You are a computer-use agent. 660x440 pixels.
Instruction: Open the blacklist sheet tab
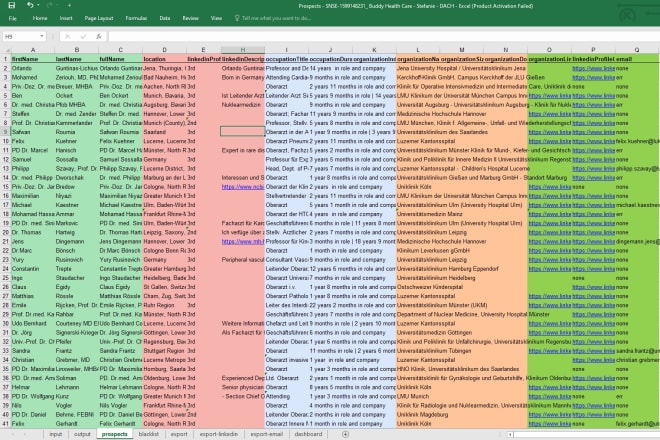coord(149,434)
